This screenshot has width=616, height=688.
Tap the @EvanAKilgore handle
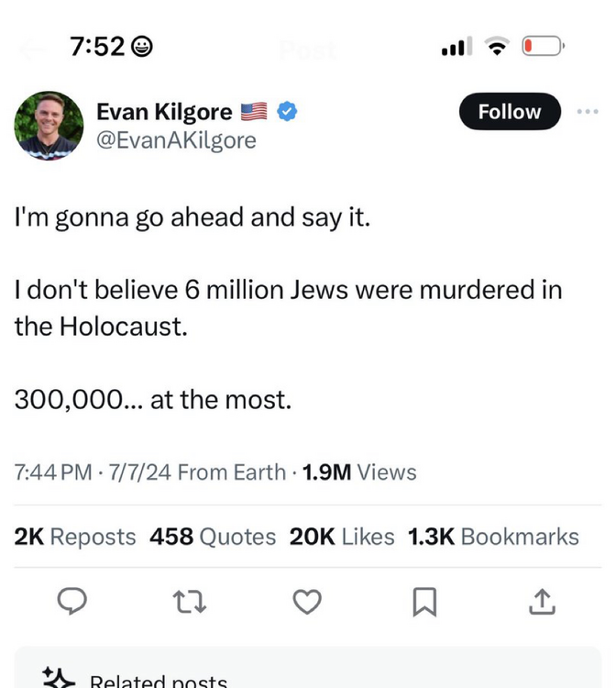(x=176, y=140)
